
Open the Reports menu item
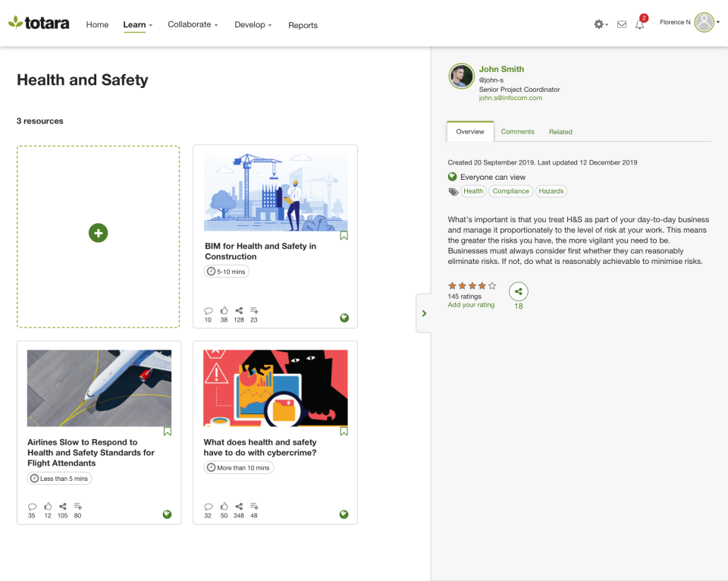(303, 25)
